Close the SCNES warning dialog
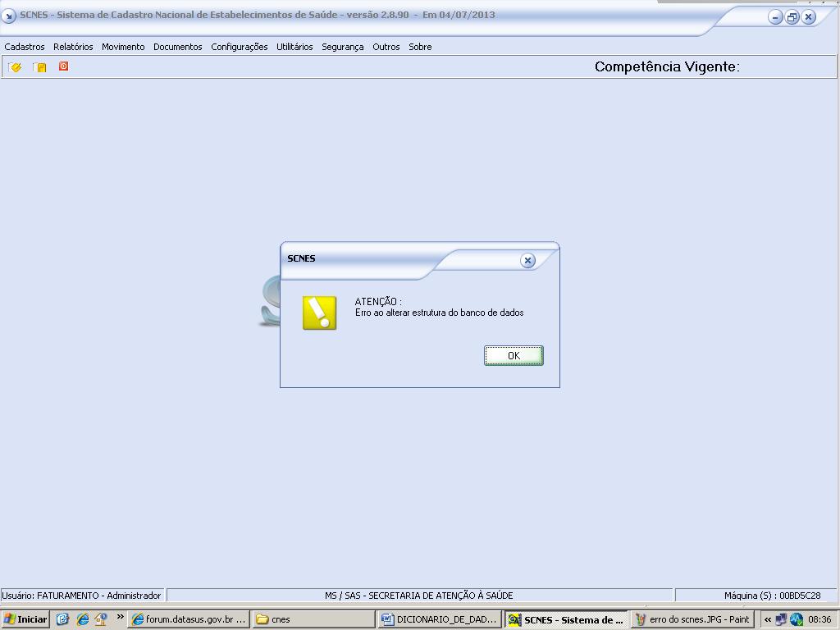Screen dimensions: 840x630 pyautogui.click(x=527, y=260)
